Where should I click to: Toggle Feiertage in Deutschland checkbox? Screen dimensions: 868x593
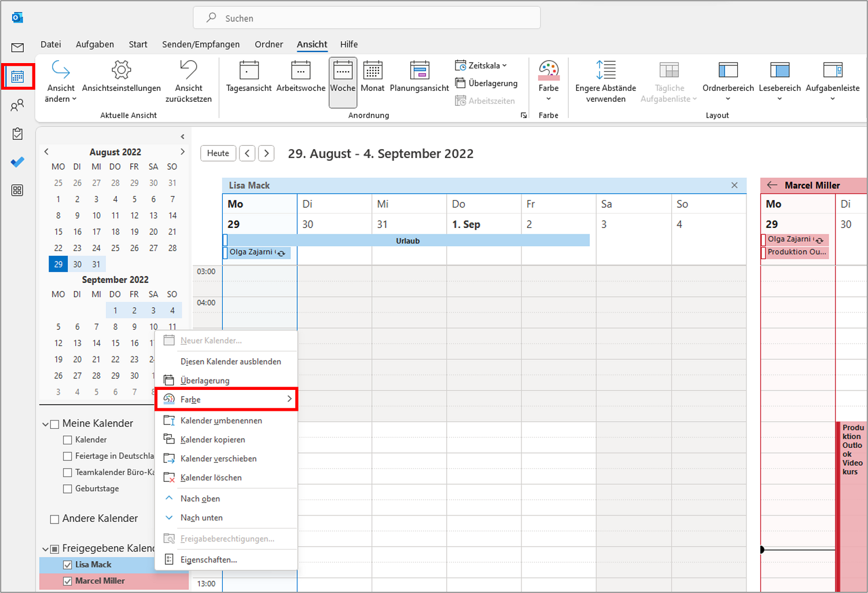67,456
